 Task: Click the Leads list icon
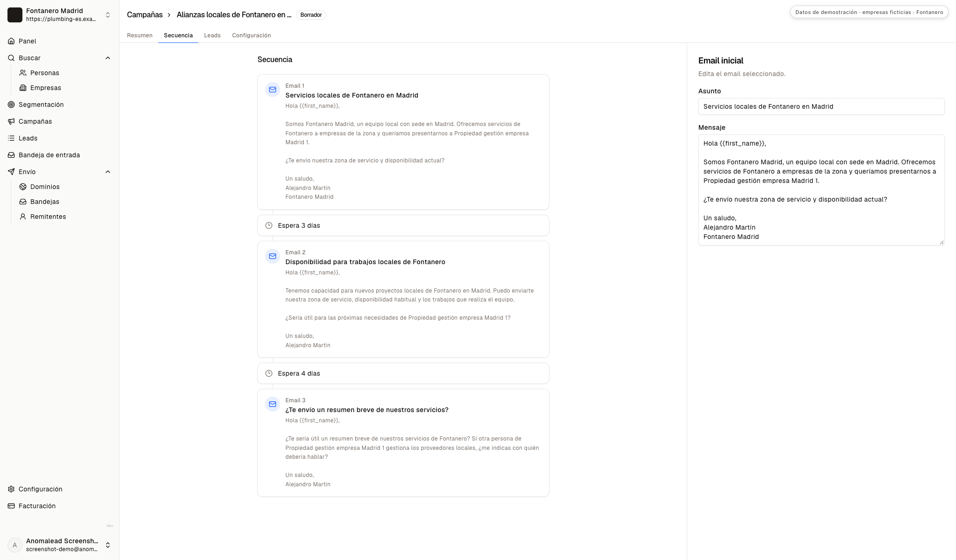coord(11,138)
